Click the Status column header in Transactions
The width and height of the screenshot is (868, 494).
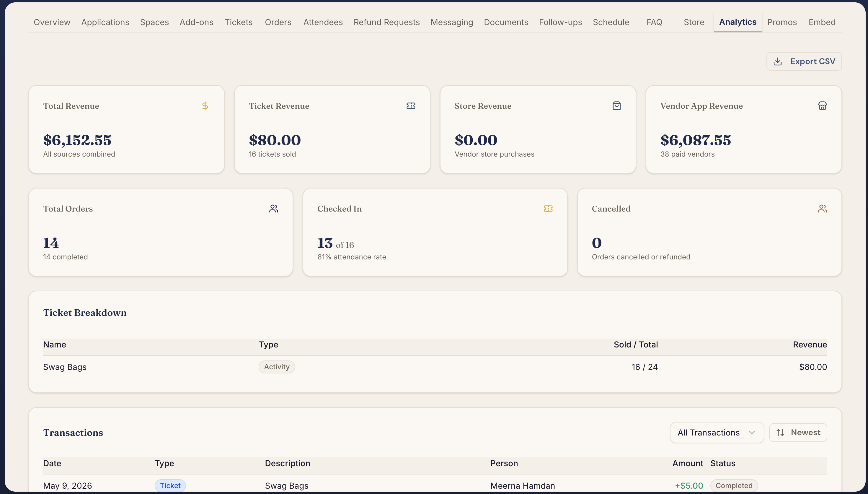(723, 464)
